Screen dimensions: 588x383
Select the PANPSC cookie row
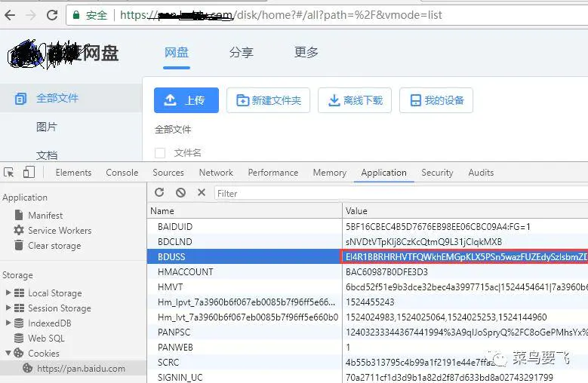click(x=368, y=332)
